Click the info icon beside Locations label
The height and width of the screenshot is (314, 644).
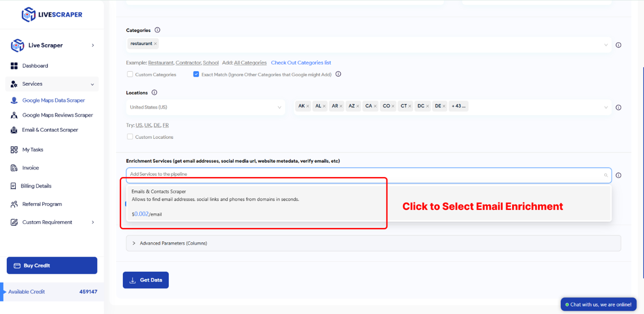point(154,92)
